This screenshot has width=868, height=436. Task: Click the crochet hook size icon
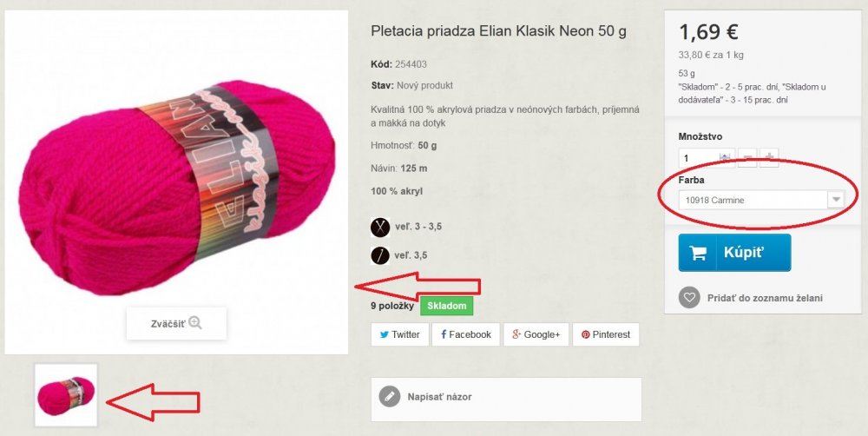[x=380, y=255]
